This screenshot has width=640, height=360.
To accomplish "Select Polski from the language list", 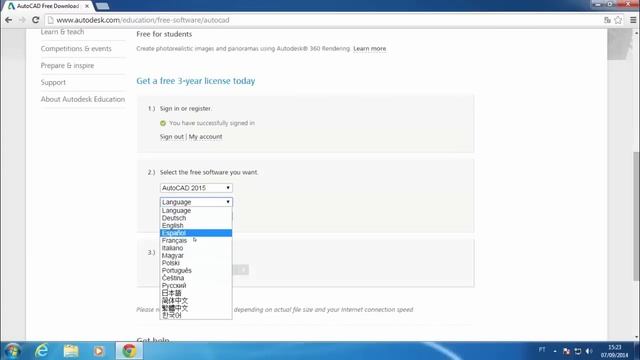I will (196, 263).
